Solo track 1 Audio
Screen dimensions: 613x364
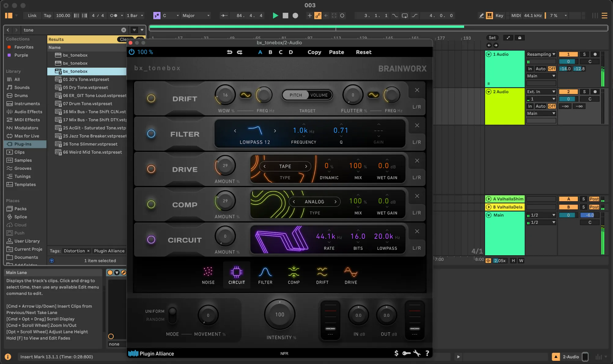click(x=584, y=54)
